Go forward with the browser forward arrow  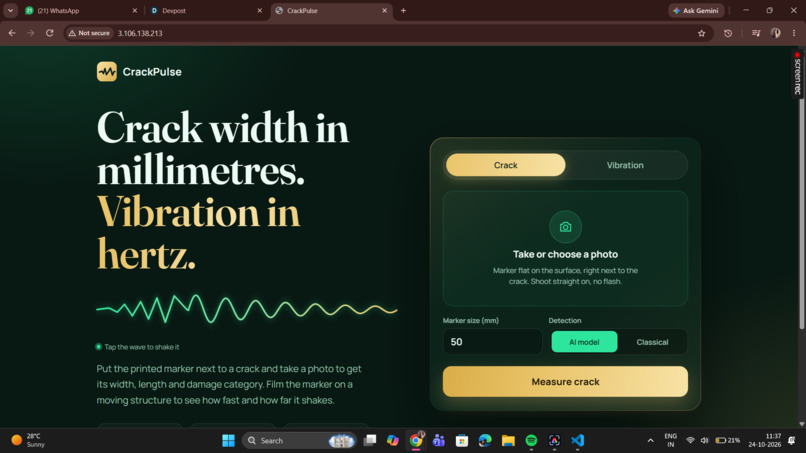(x=31, y=33)
